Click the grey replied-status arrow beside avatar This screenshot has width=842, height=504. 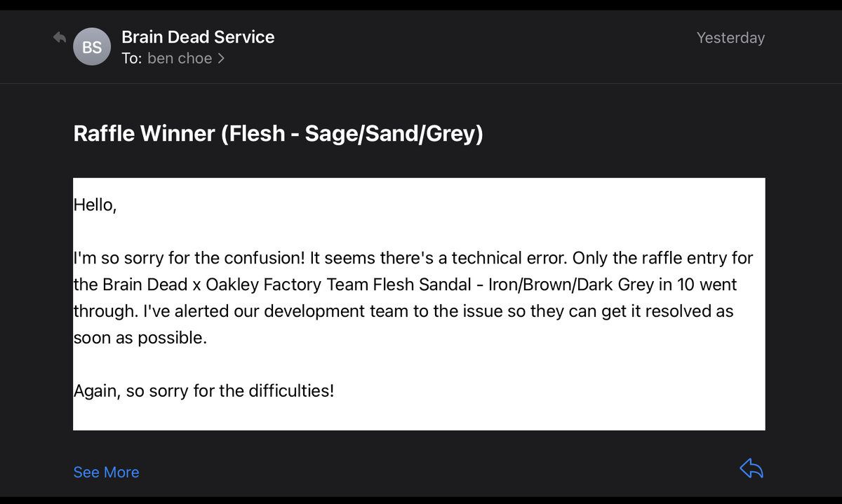(60, 38)
